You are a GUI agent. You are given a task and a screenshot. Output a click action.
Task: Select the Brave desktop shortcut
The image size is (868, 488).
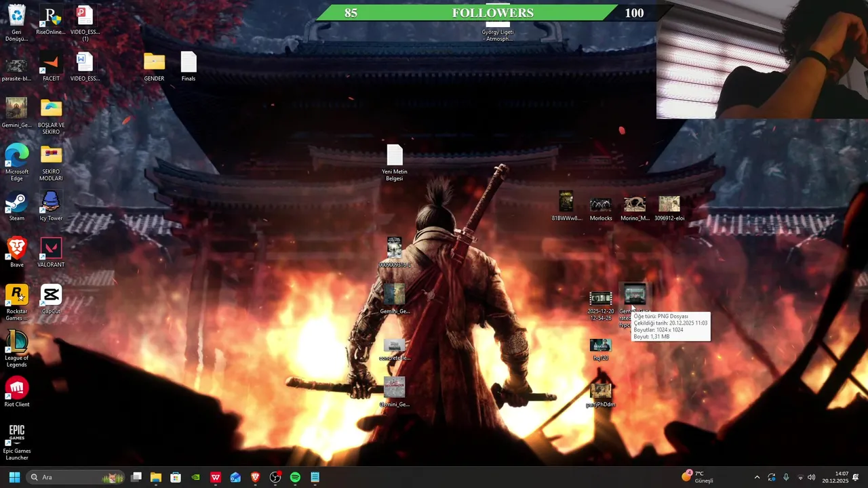pos(16,252)
